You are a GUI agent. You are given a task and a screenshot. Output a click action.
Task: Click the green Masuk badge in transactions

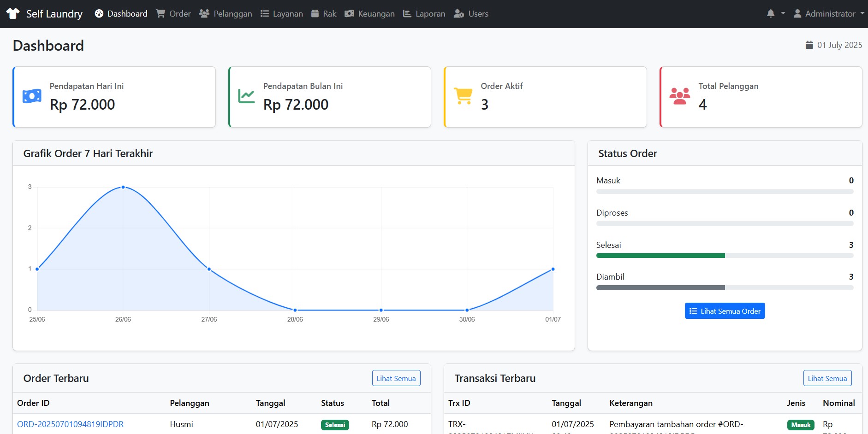coord(801,425)
